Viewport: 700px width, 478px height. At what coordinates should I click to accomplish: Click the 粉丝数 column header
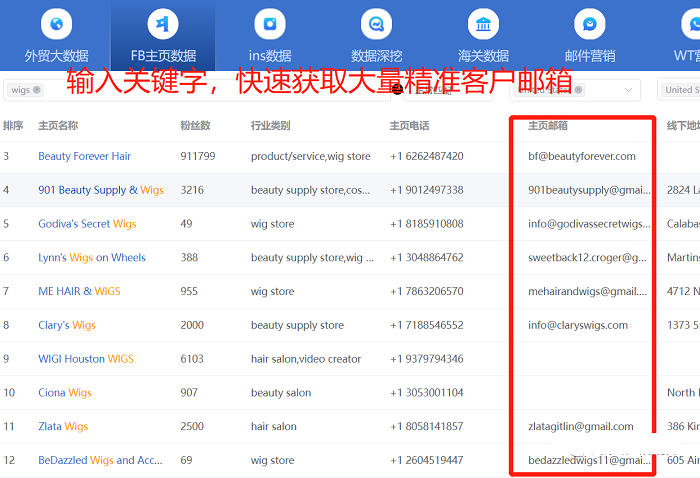(195, 125)
